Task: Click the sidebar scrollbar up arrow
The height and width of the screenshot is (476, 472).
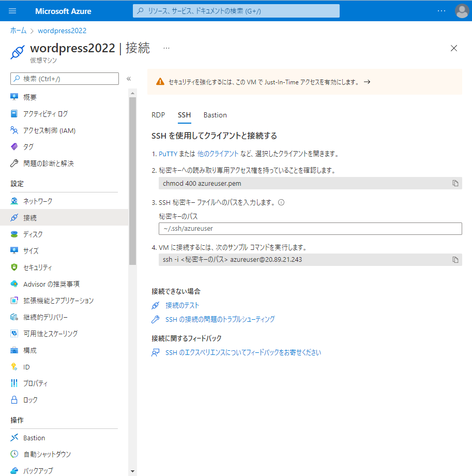Action: (x=132, y=93)
